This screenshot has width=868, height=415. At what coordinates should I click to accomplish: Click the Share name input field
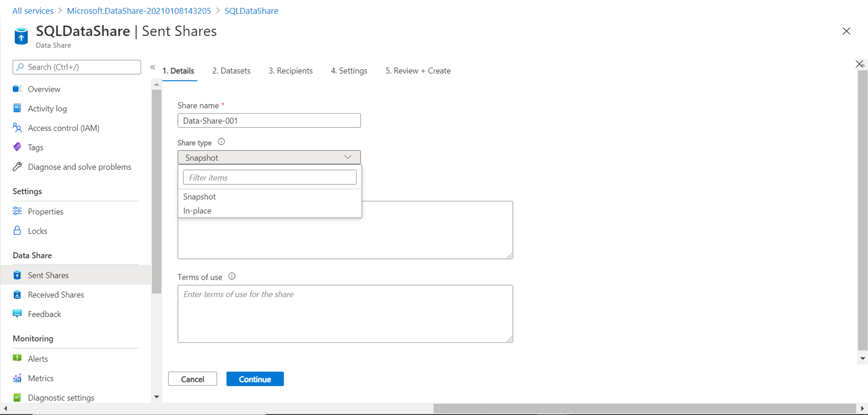(269, 121)
